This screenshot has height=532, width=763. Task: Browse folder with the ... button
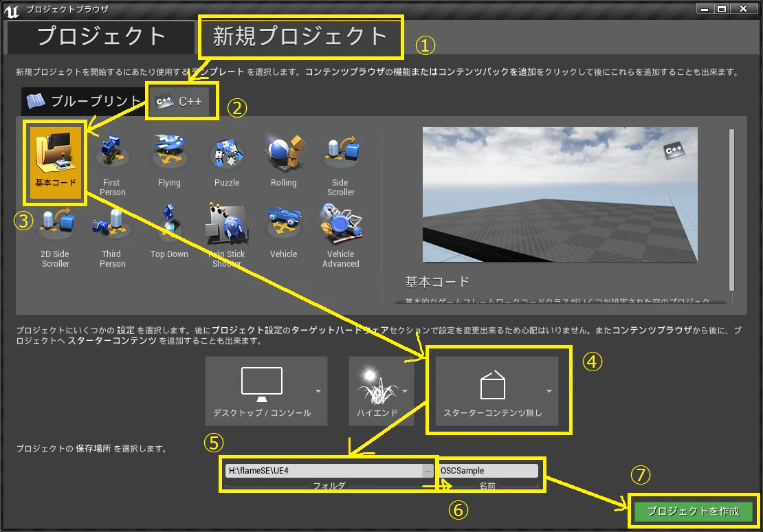(x=428, y=471)
